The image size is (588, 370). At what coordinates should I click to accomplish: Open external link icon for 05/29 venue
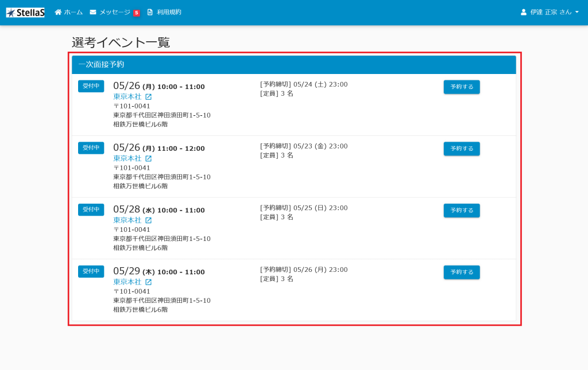coord(148,282)
